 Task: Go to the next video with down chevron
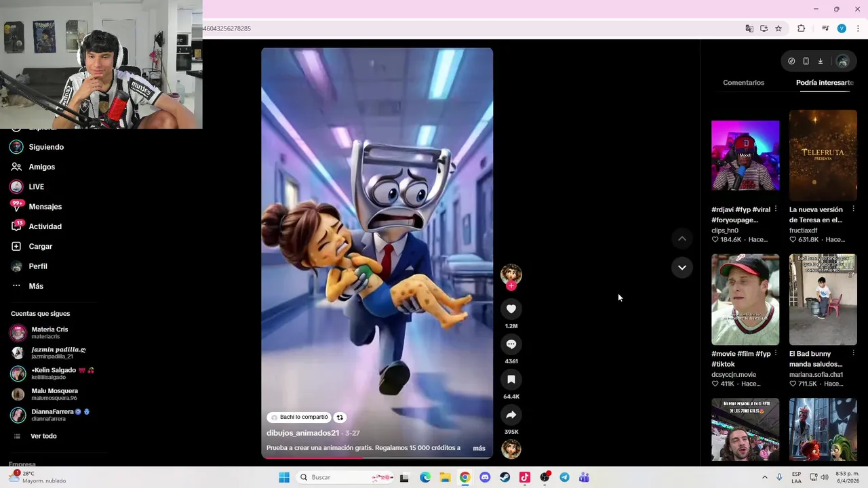point(682,268)
